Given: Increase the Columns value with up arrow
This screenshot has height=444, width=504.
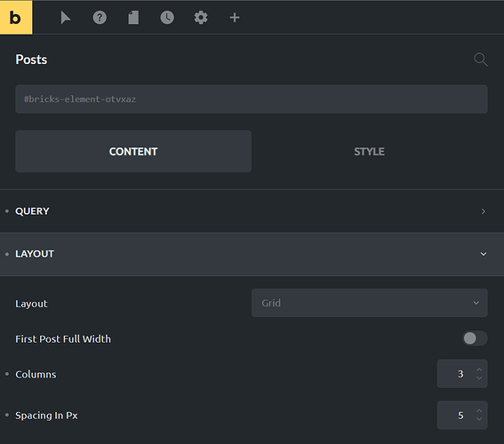Looking at the screenshot, I should [479, 369].
